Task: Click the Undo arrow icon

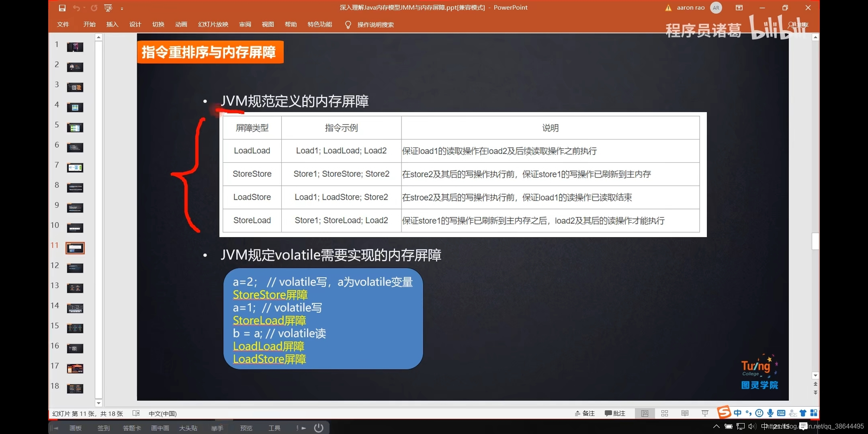Action: click(x=76, y=8)
